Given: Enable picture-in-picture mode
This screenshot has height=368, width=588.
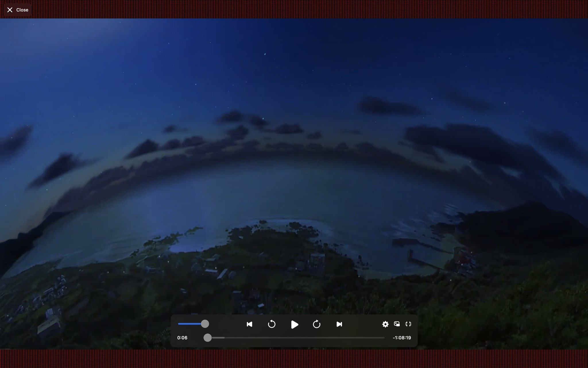Looking at the screenshot, I should pos(397,324).
